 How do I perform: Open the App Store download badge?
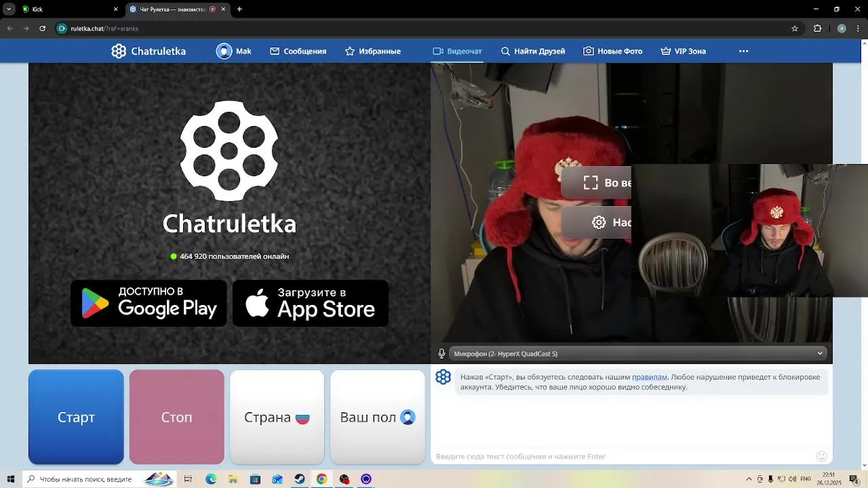(311, 303)
